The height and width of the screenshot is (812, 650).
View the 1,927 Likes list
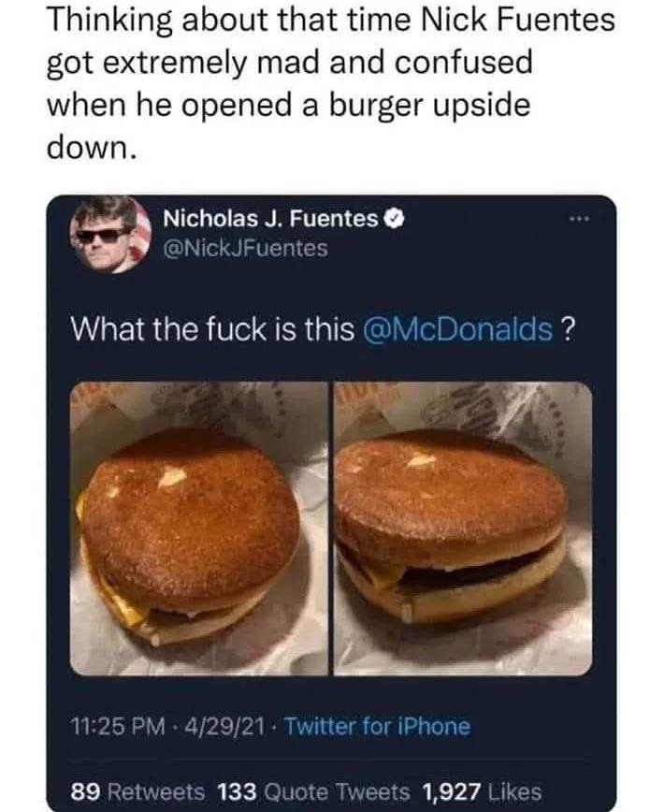coord(482,791)
